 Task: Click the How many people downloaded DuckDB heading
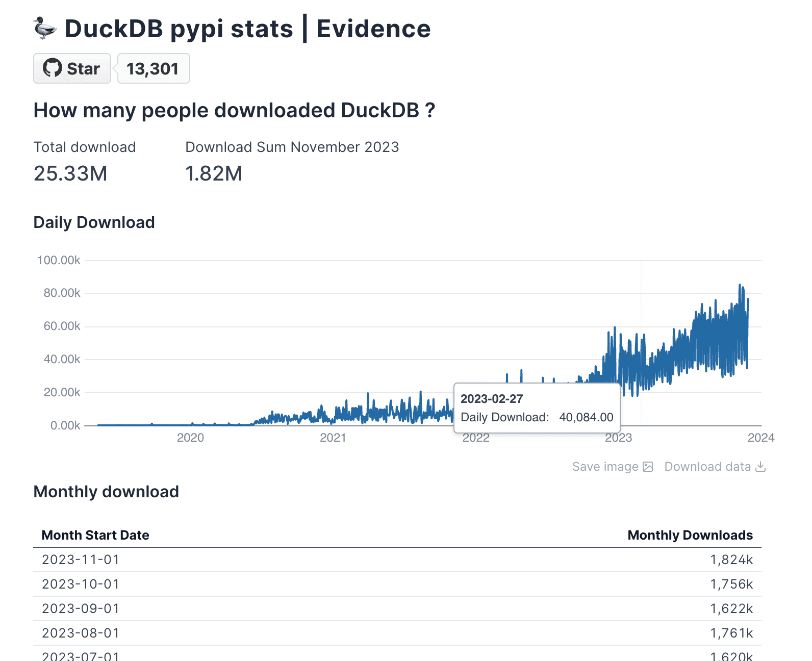click(234, 110)
